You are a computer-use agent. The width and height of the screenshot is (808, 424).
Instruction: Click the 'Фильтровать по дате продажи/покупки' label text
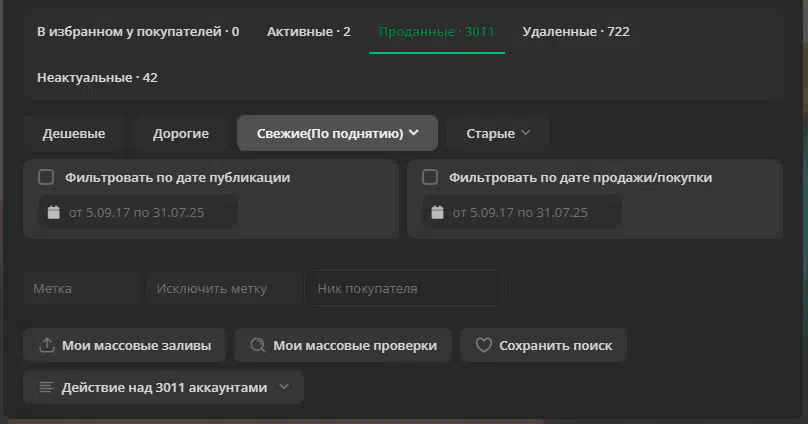(580, 177)
